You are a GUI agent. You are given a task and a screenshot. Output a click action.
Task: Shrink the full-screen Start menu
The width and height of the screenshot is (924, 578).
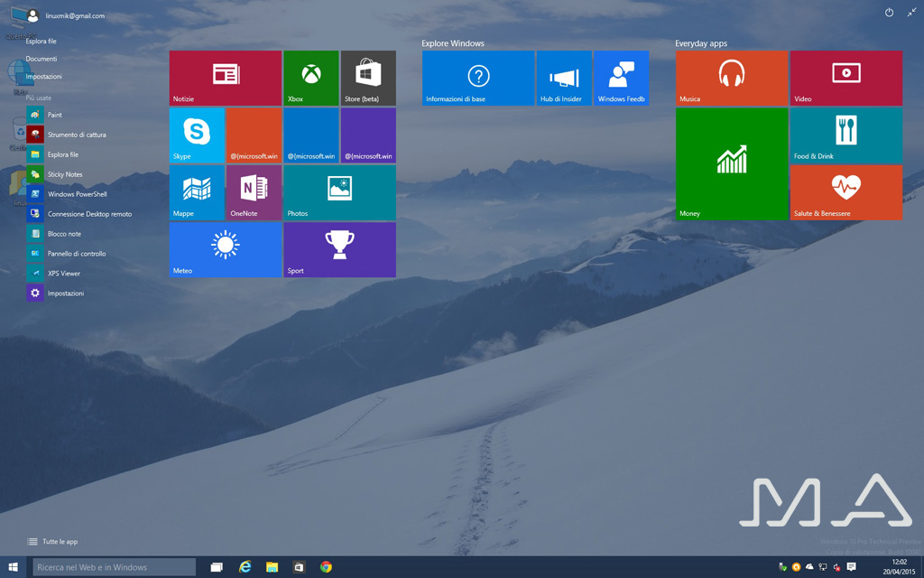[x=911, y=13]
